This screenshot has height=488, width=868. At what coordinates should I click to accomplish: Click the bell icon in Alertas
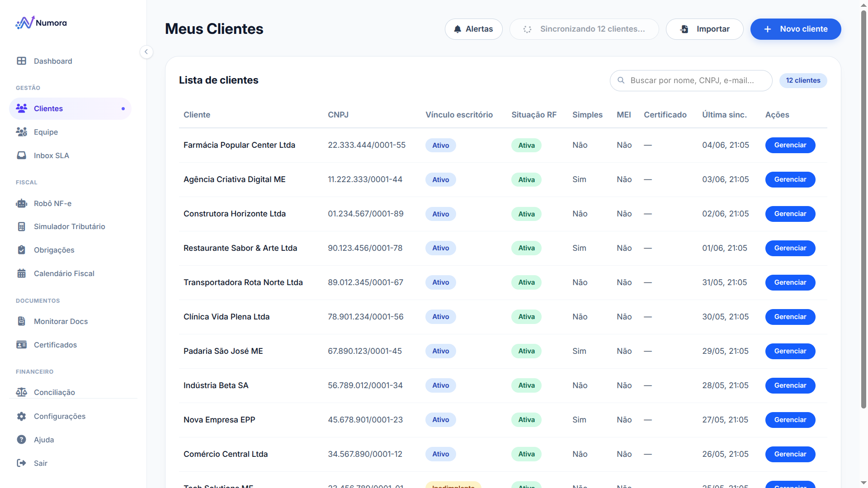tap(458, 29)
